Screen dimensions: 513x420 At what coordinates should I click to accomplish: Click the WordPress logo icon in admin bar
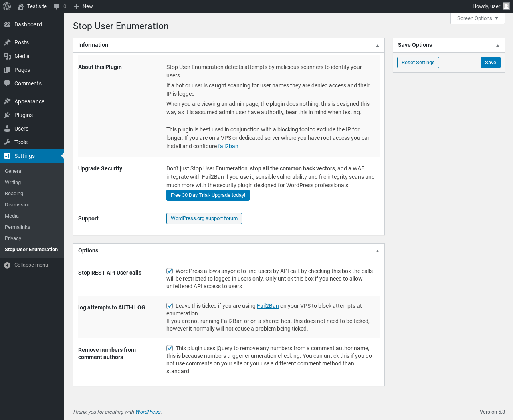[x=7, y=6]
